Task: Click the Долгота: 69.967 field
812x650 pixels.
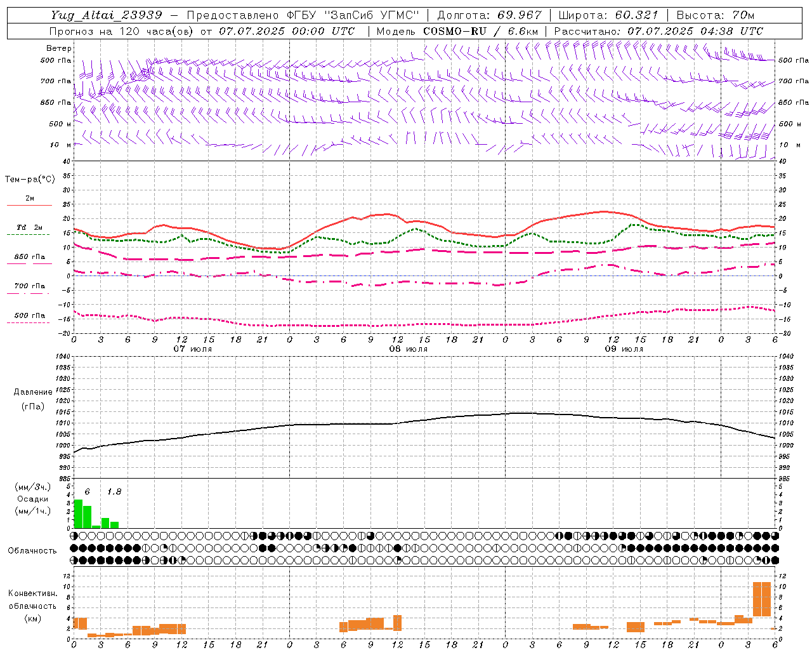Action: coord(490,15)
